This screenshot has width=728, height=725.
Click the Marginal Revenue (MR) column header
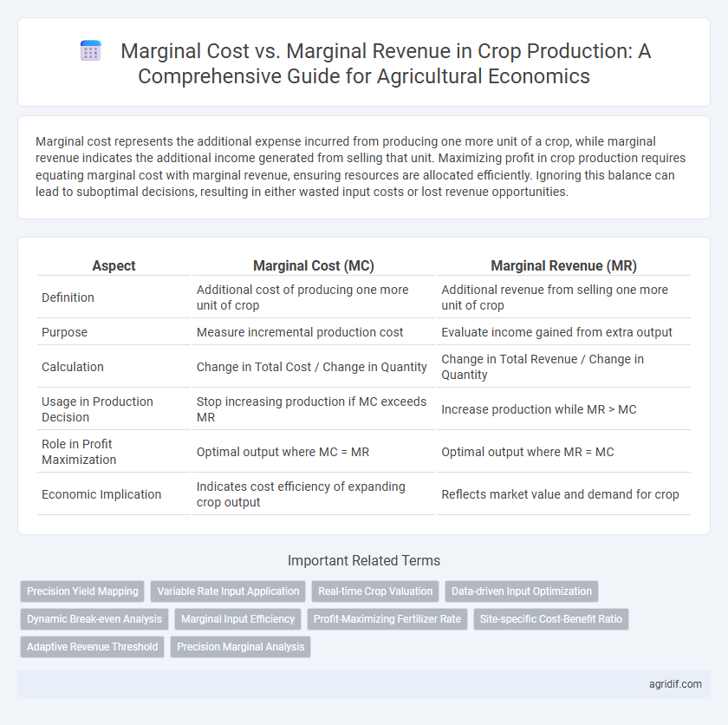point(563,265)
